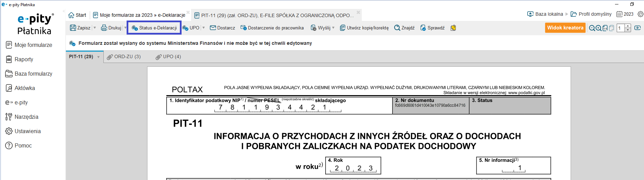Image resolution: width=644 pixels, height=180 pixels.
Task: Click the Nr dokumentu value
Action: 430,105
